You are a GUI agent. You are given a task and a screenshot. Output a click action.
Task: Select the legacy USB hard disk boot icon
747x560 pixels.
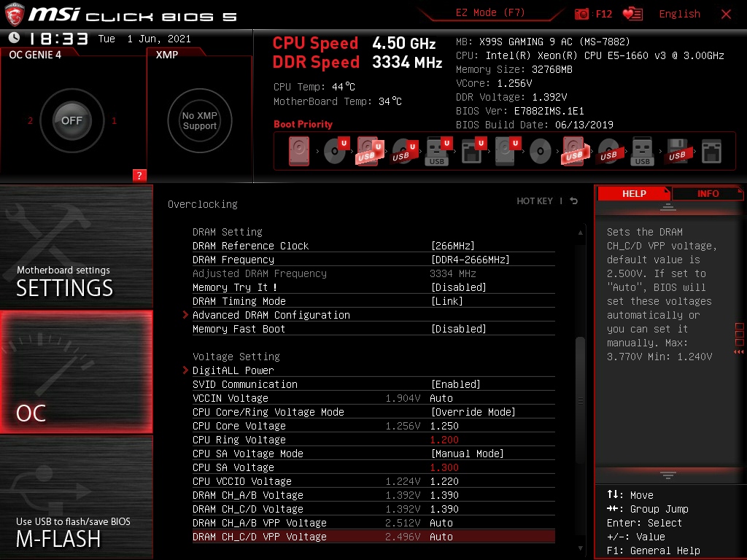point(575,151)
